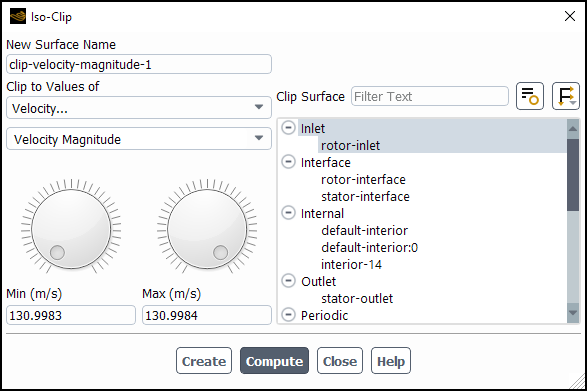Open the Velocity... category dropdown
The image size is (587, 391).
point(139,108)
